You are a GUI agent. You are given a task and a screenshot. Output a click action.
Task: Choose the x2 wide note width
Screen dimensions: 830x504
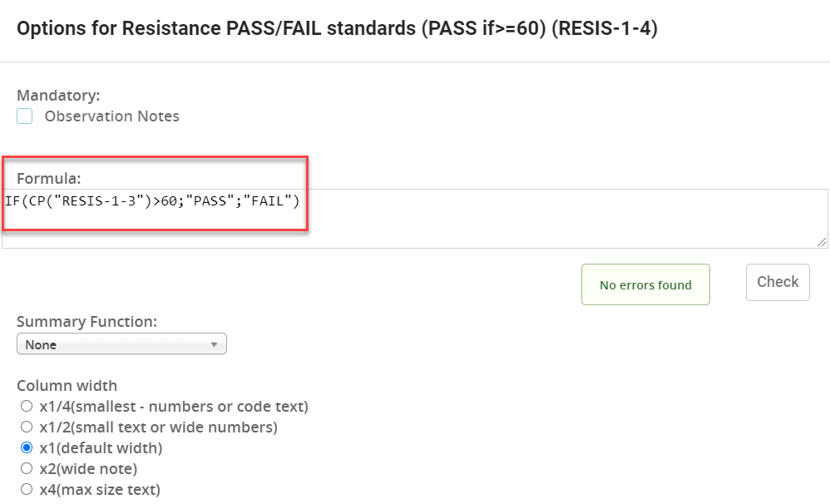[x=27, y=468]
